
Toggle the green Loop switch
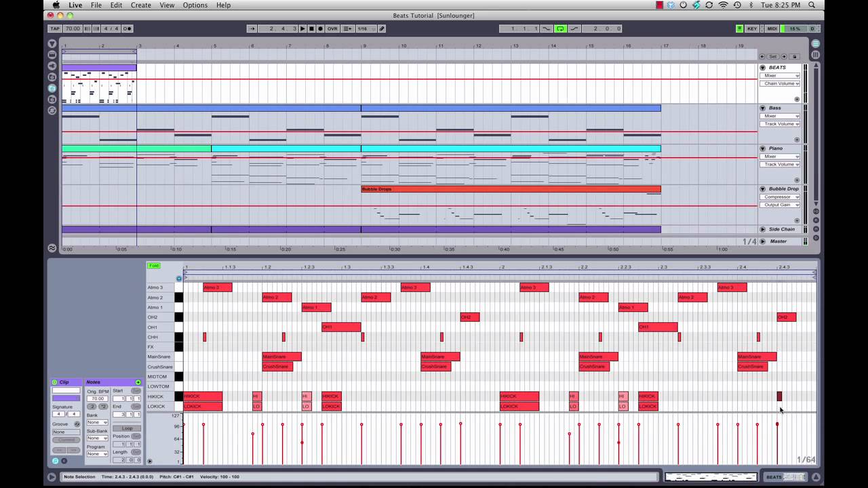(560, 28)
